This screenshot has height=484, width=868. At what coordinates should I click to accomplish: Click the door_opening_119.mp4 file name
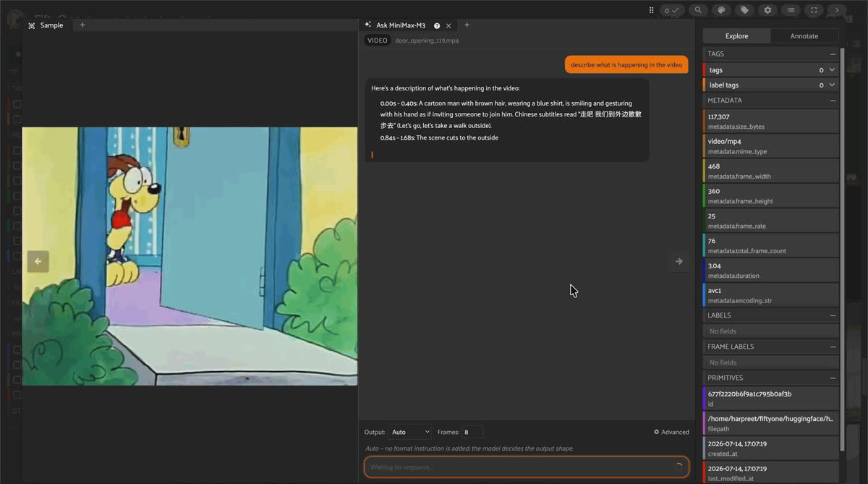click(x=427, y=41)
